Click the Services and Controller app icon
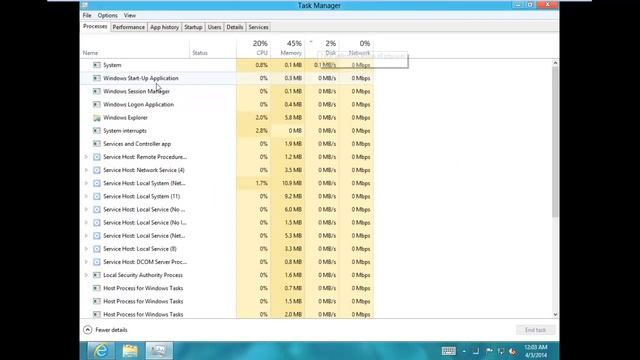 (x=97, y=144)
